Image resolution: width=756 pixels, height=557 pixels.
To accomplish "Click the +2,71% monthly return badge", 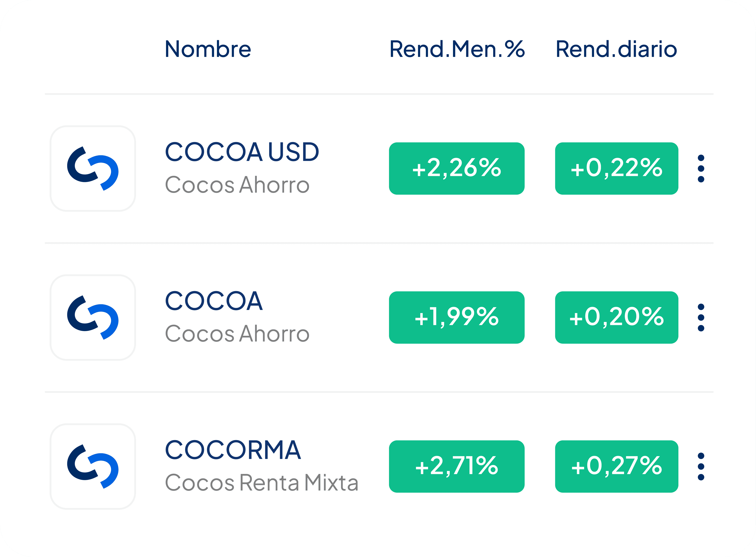I will pos(457,467).
